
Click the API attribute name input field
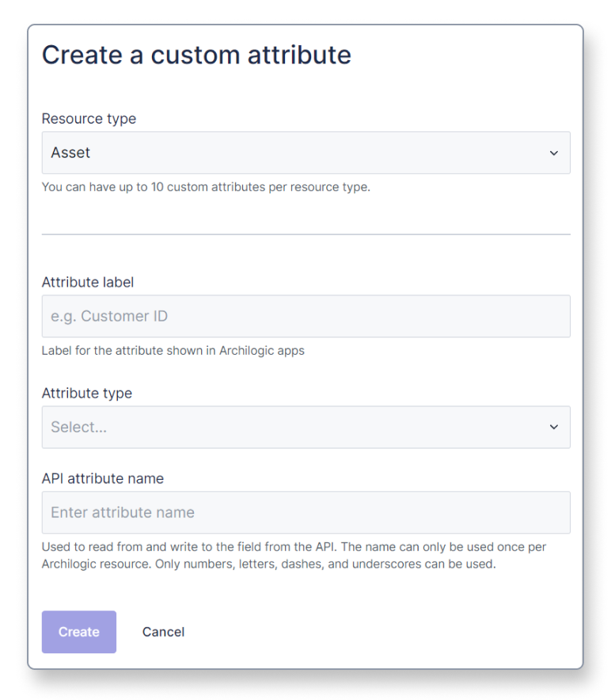point(306,512)
